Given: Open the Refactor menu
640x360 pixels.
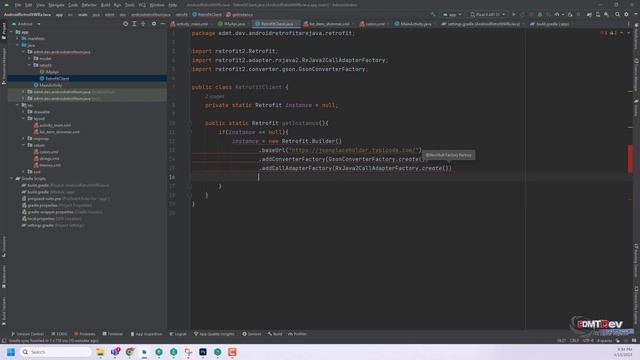Looking at the screenshot, I should click(89, 5).
